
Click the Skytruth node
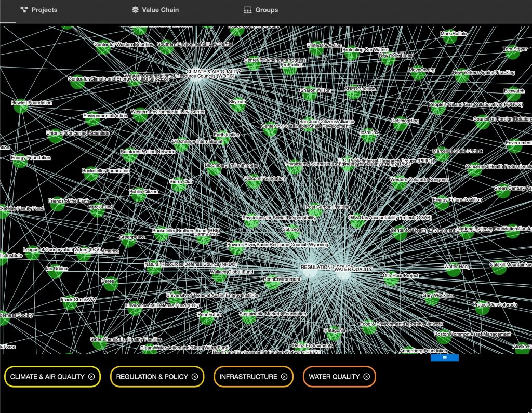[237, 105]
